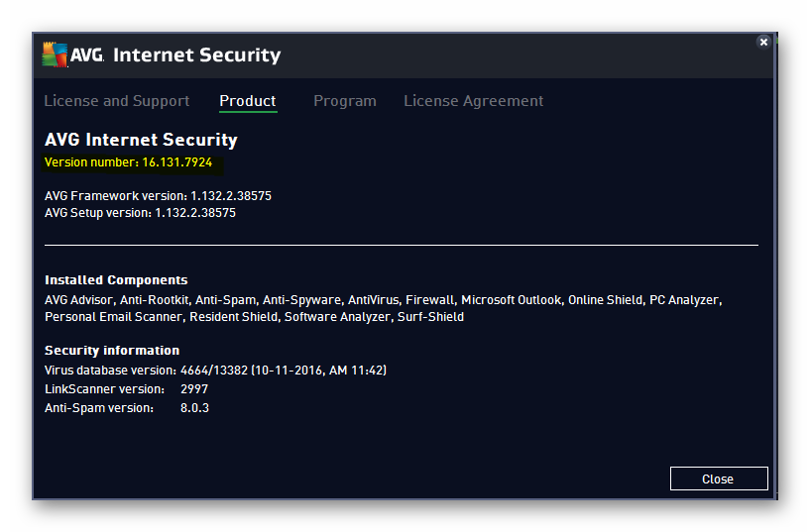Click Resident Shield in the components list

pyautogui.click(x=234, y=317)
